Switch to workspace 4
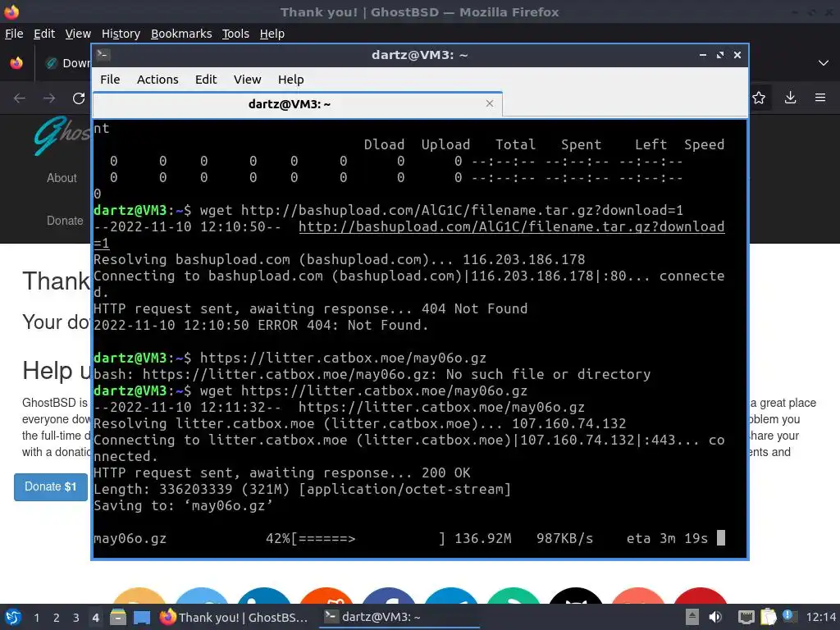Image resolution: width=840 pixels, height=630 pixels. 95,618
